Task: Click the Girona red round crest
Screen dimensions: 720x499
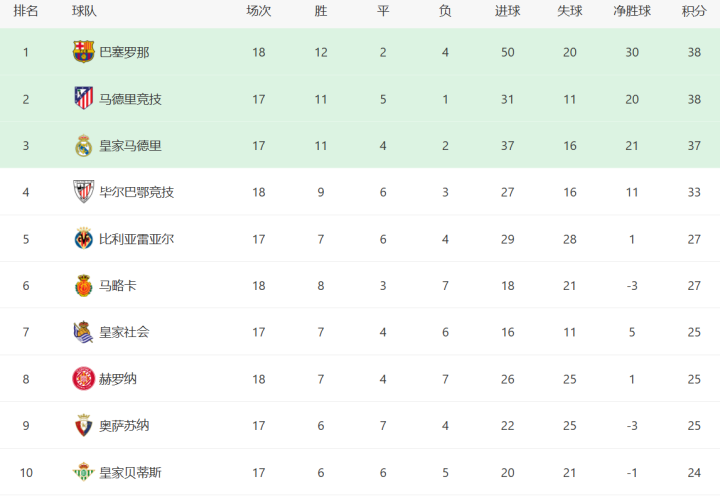Action: click(84, 379)
